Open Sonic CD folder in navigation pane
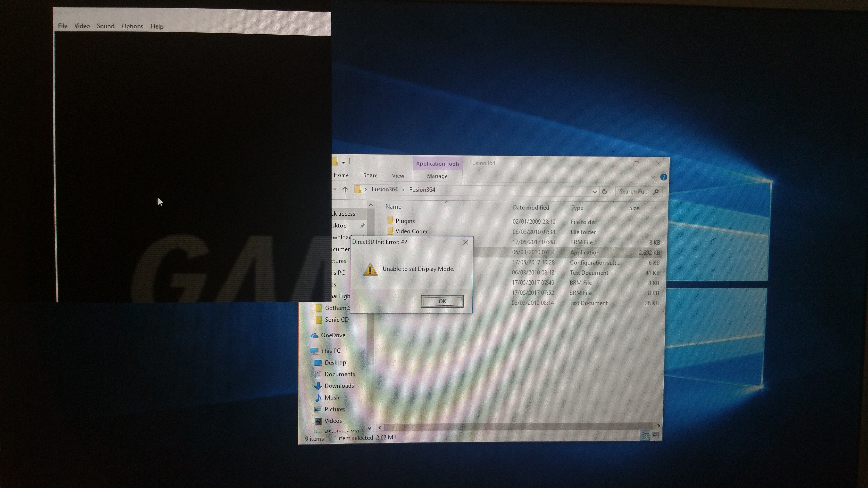The width and height of the screenshot is (868, 488). tap(337, 319)
